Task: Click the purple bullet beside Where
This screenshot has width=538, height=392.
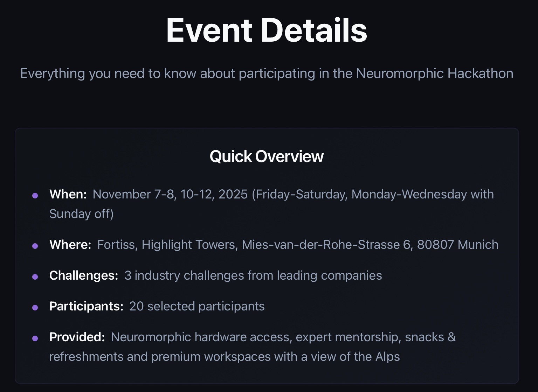Action: click(35, 246)
